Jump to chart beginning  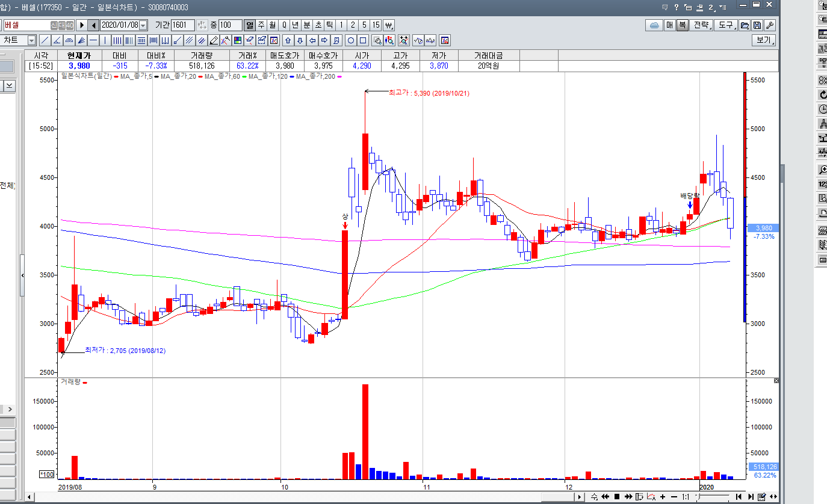pyautogui.click(x=739, y=497)
